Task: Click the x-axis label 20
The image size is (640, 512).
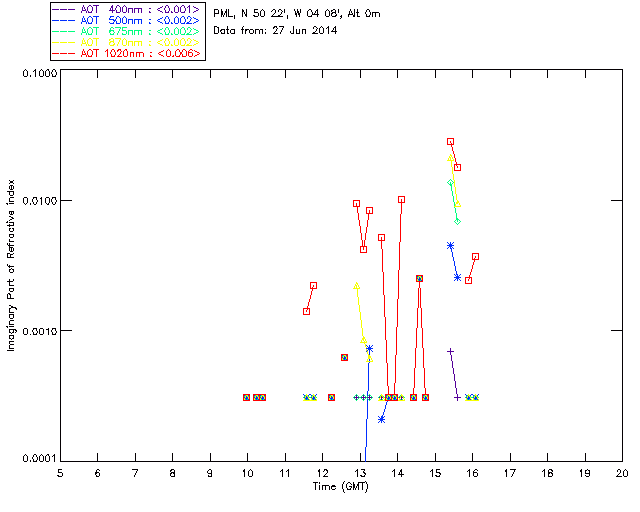Action: [622, 473]
